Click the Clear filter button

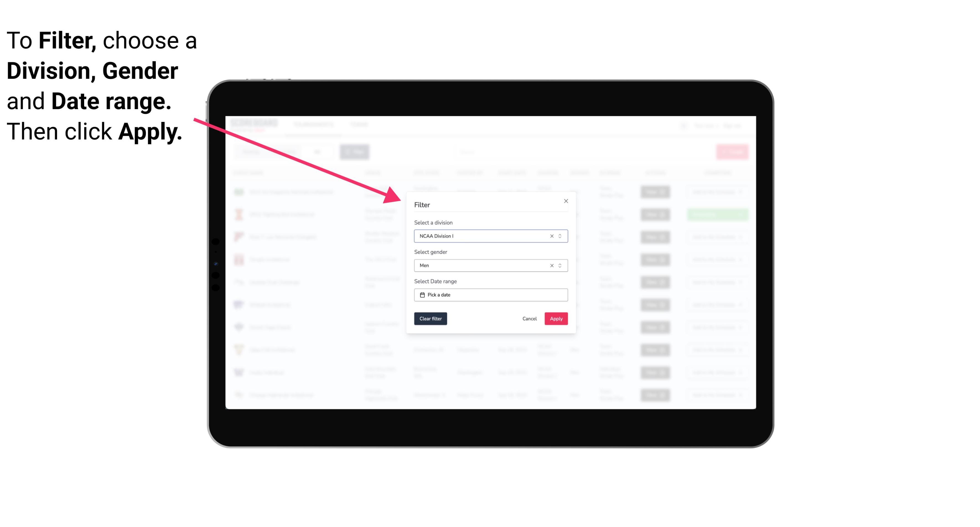[431, 319]
